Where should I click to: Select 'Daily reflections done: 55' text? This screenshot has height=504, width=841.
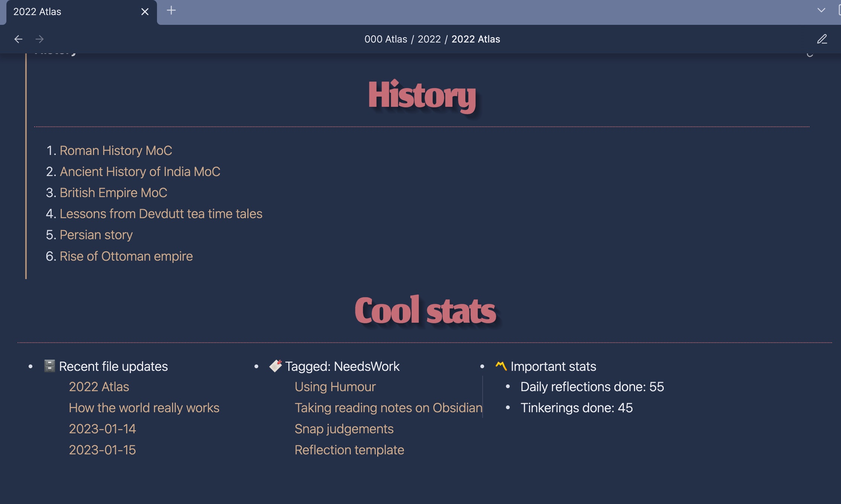tap(592, 387)
